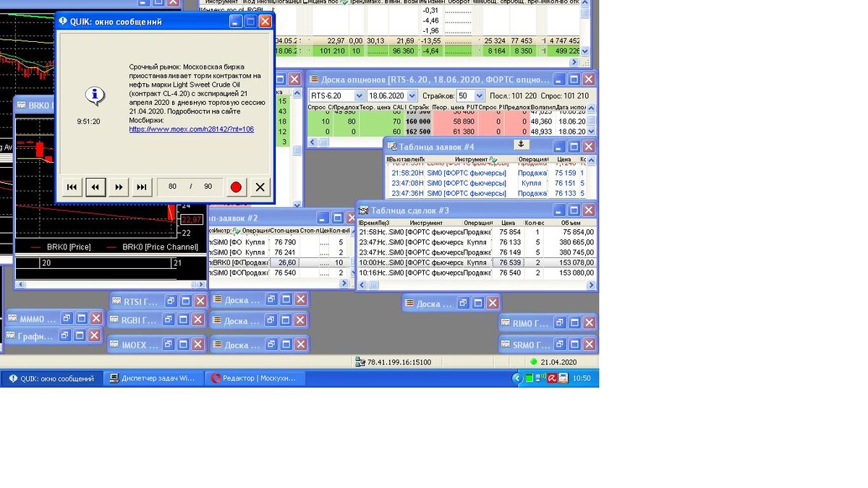Viewport: 868px width, 488px height.
Task: Select order row timed 23:47:08
Action: pyautogui.click(x=486, y=183)
